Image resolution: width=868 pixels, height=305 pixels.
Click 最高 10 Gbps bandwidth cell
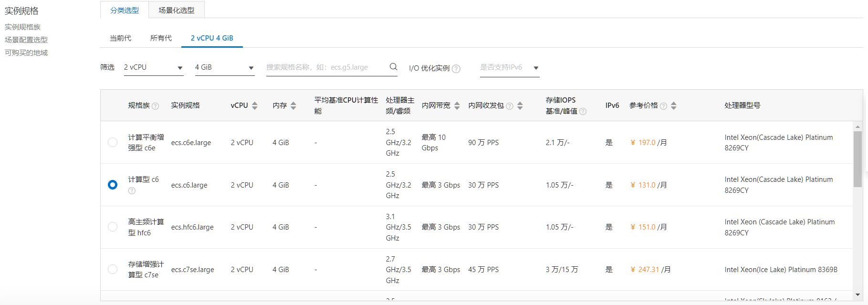point(433,143)
